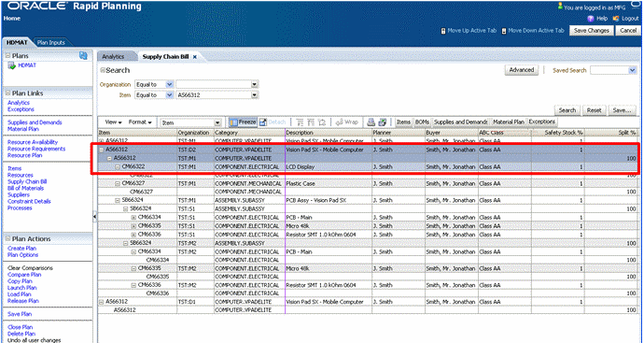The width and height of the screenshot is (644, 343).
Task: Click the Search button
Action: pyautogui.click(x=567, y=110)
